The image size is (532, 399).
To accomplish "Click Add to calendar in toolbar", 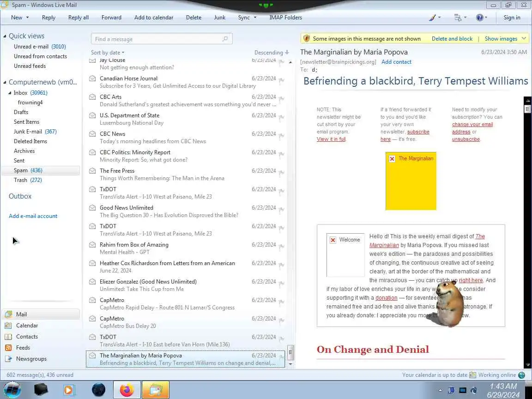I will pyautogui.click(x=154, y=18).
